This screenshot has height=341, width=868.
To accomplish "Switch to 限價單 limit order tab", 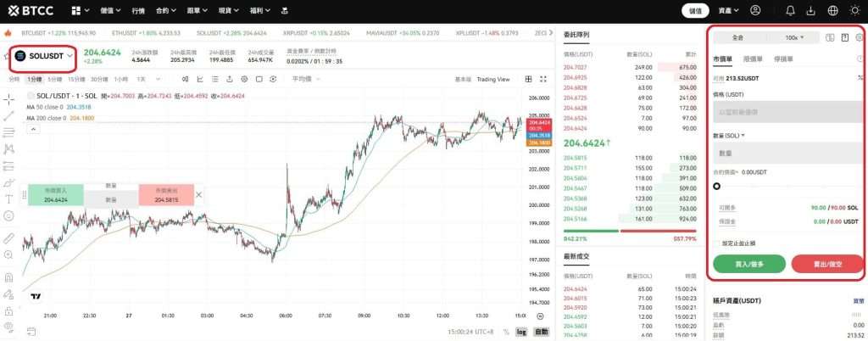I will point(753,59).
